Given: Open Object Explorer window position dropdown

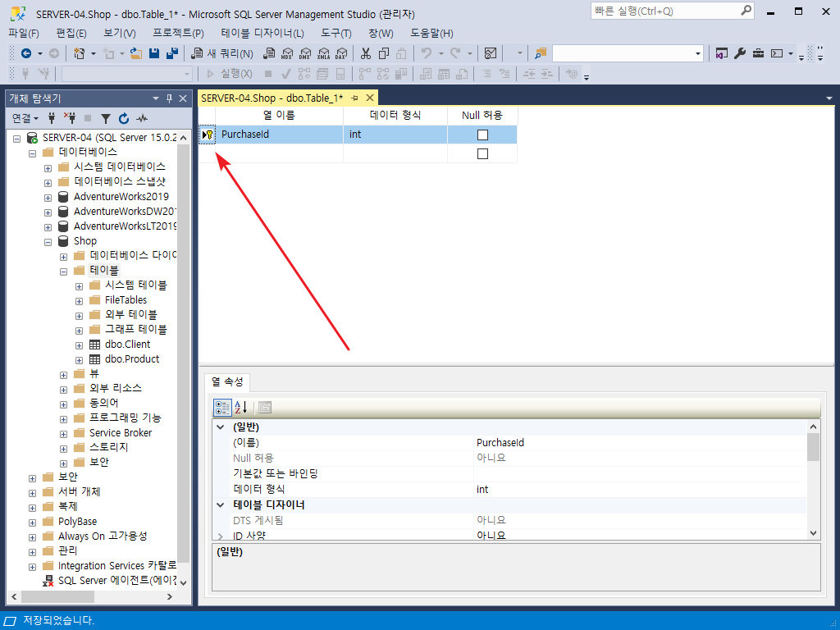Looking at the screenshot, I should [156, 98].
